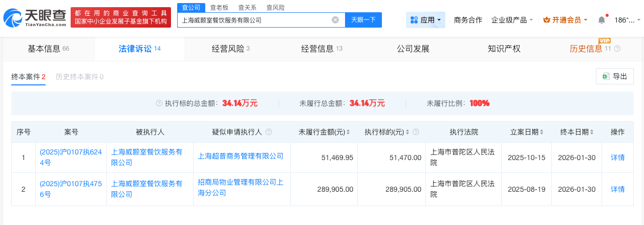Click the 商务合作 link
This screenshot has width=644, height=225.
point(468,20)
